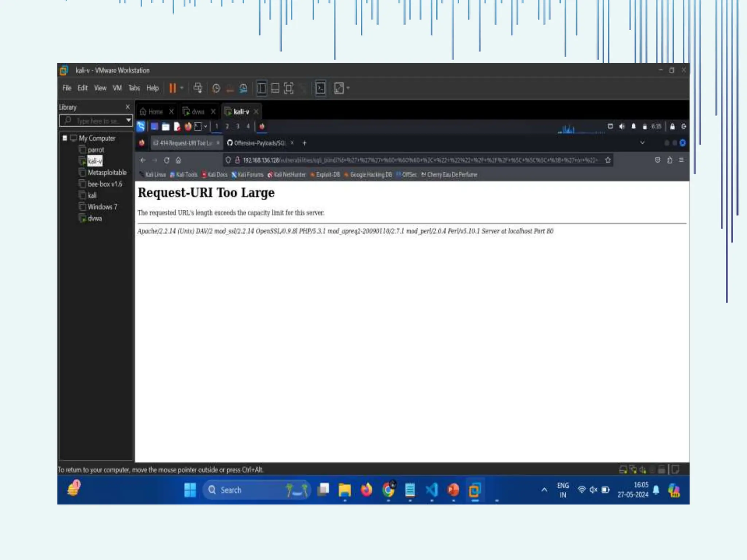Enter full screen mode icon

coord(289,88)
